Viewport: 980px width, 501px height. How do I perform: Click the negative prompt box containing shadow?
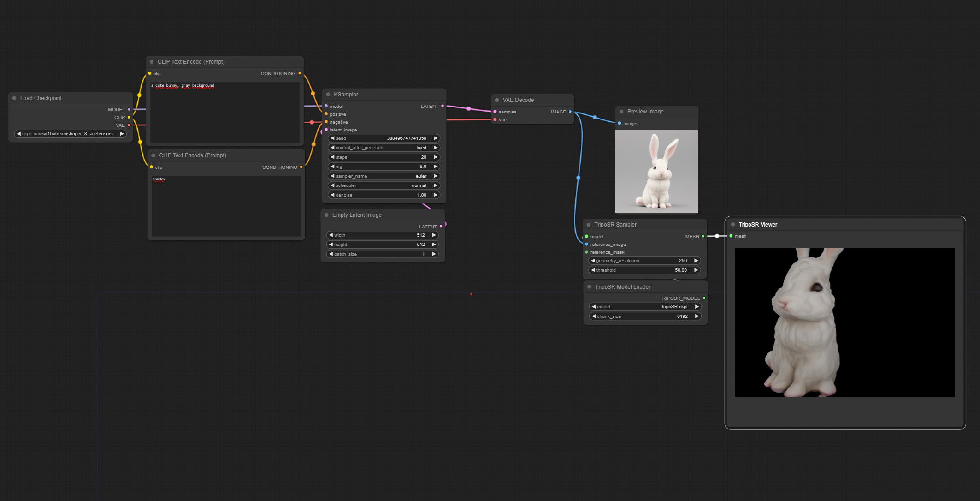coord(226,206)
